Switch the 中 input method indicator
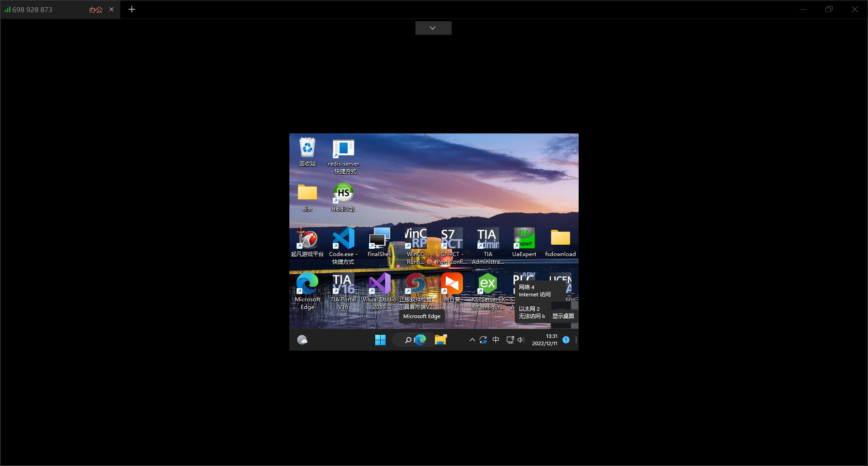 [x=496, y=340]
